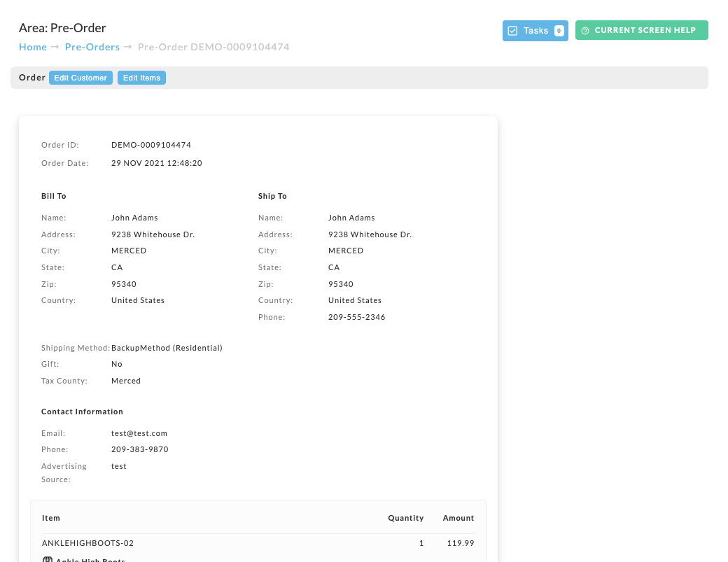
Task: Click the question mark help icon
Action: click(585, 31)
